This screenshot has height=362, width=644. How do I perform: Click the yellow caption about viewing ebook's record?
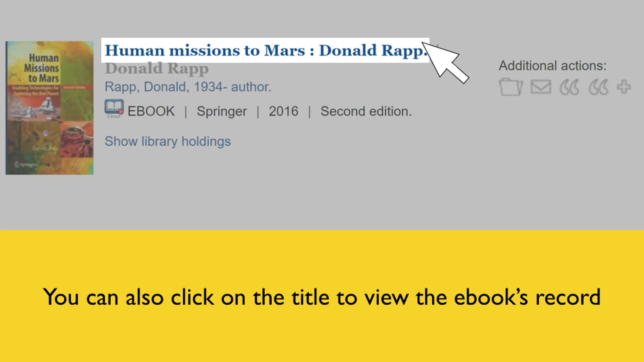[x=322, y=297]
